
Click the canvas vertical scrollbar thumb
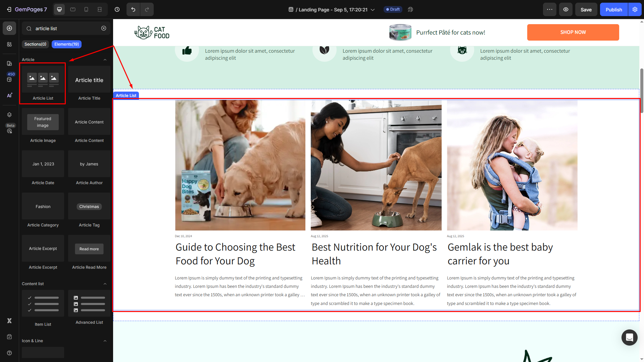[x=642, y=91]
